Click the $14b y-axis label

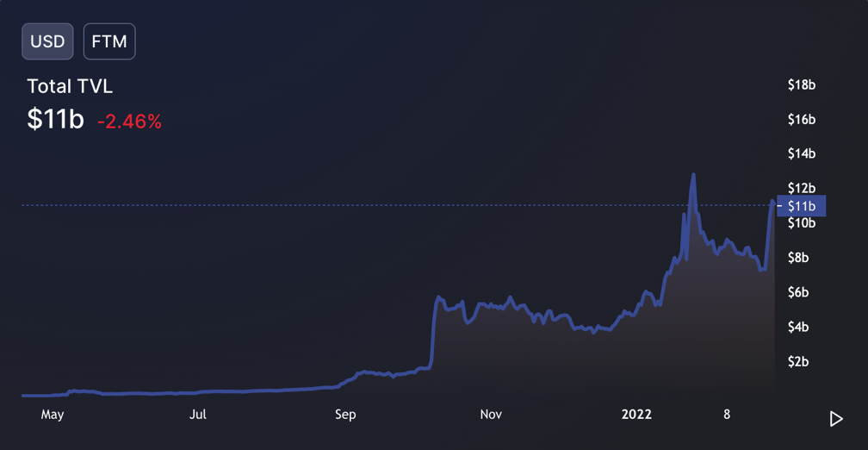pos(802,153)
